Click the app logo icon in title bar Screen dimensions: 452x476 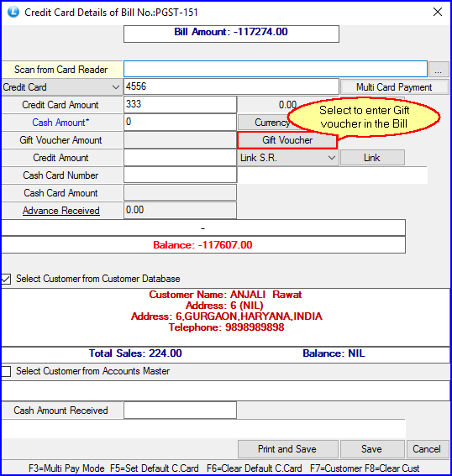(x=13, y=13)
